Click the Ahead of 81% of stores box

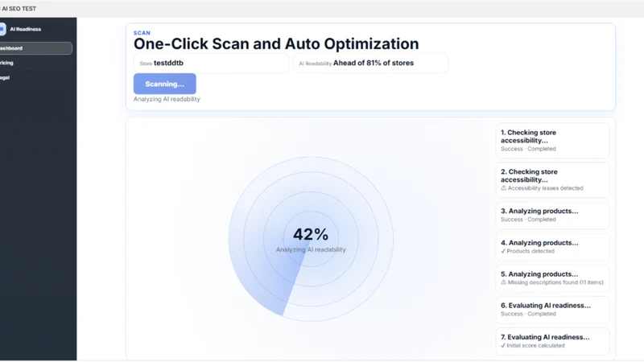[x=370, y=64]
